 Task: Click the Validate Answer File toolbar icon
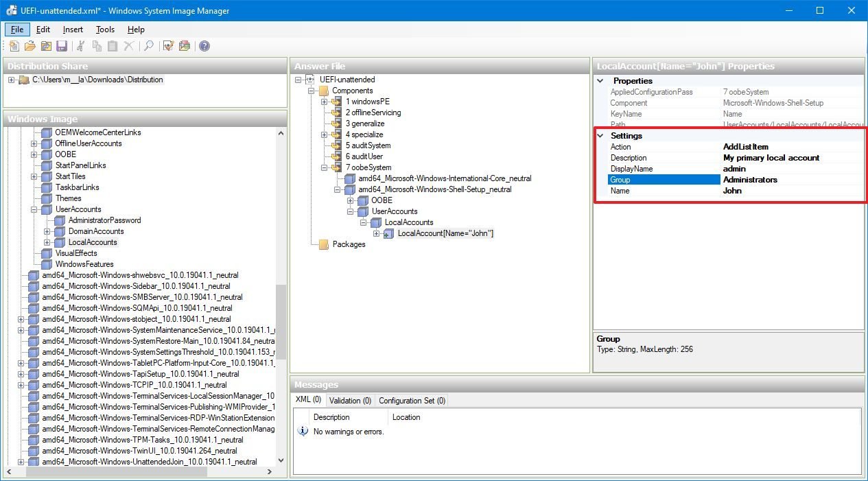(x=168, y=46)
